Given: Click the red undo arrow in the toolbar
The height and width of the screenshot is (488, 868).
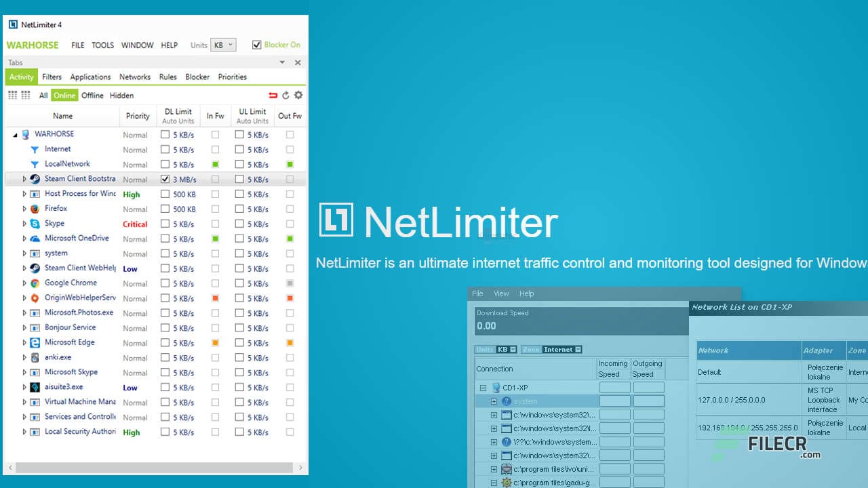Looking at the screenshot, I should coord(274,95).
